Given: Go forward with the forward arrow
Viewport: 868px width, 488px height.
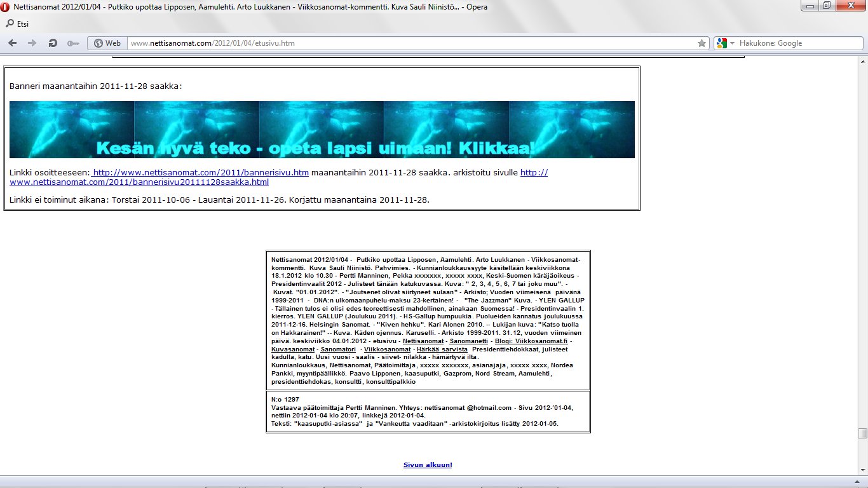Looking at the screenshot, I should coord(32,43).
